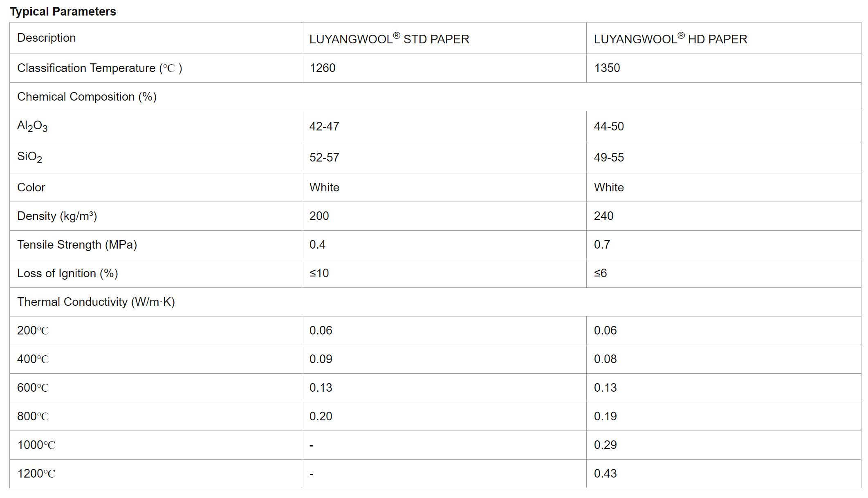The image size is (868, 498).
Task: Click the 1350 classification temperature value
Action: click(x=607, y=68)
